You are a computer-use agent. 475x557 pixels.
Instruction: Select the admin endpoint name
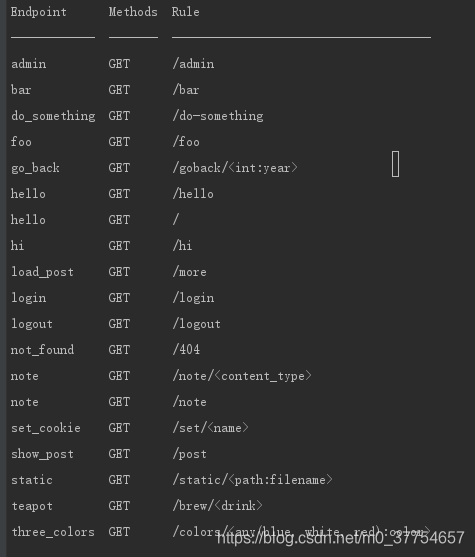(x=28, y=64)
